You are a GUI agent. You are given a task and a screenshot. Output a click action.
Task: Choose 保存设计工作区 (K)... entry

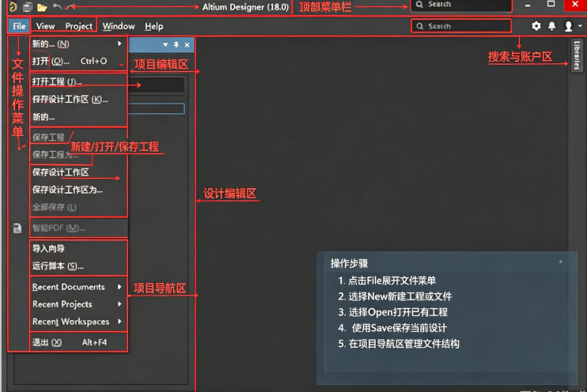click(78, 99)
